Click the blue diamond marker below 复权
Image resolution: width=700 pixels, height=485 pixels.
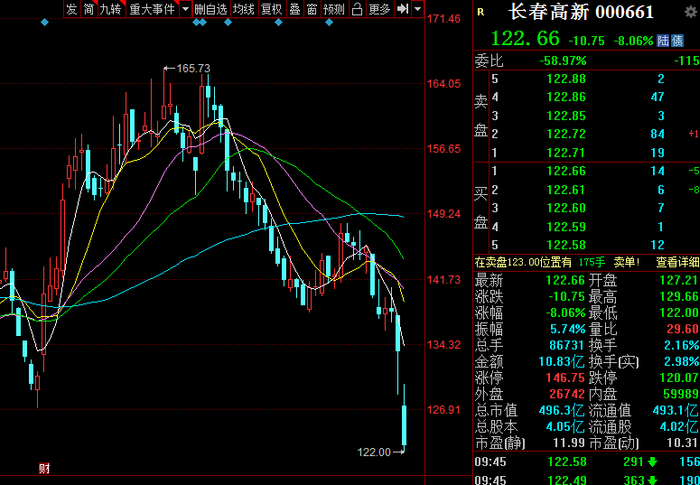click(x=279, y=22)
